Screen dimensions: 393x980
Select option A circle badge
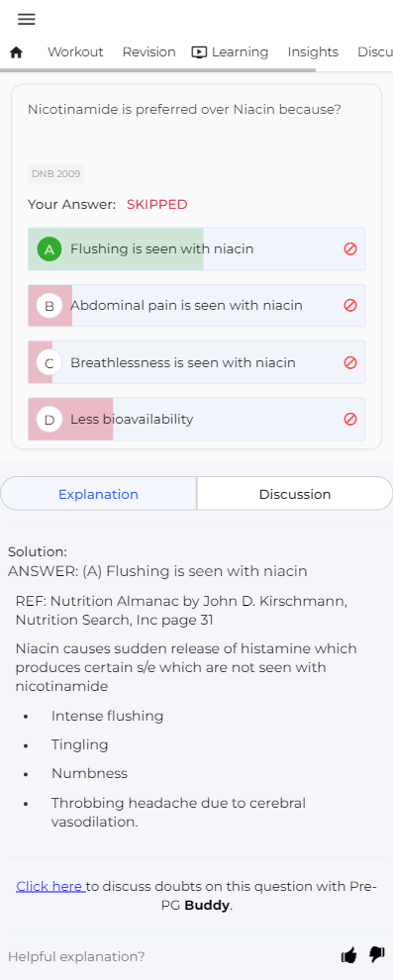49,249
